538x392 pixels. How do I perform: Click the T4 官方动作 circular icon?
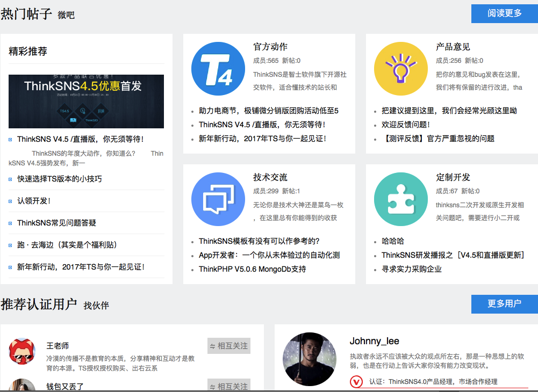coord(218,68)
